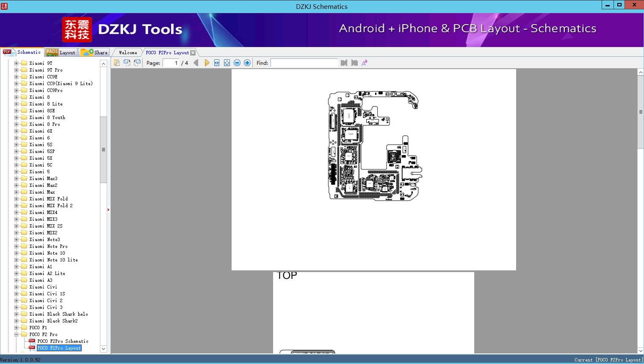Close the POCO F2Pro Layout tab
Image resolution: width=644 pixels, height=364 pixels.
point(193,53)
